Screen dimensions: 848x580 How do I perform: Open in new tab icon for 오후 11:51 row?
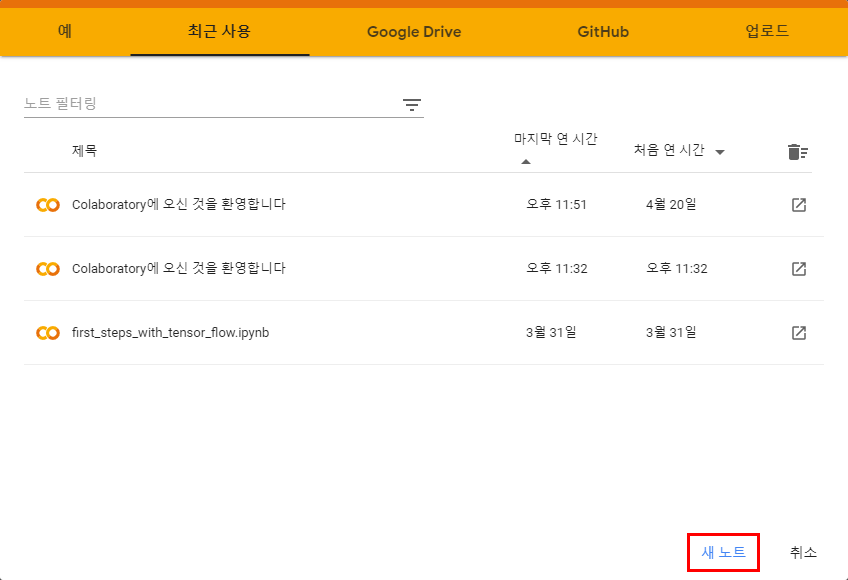(x=799, y=205)
